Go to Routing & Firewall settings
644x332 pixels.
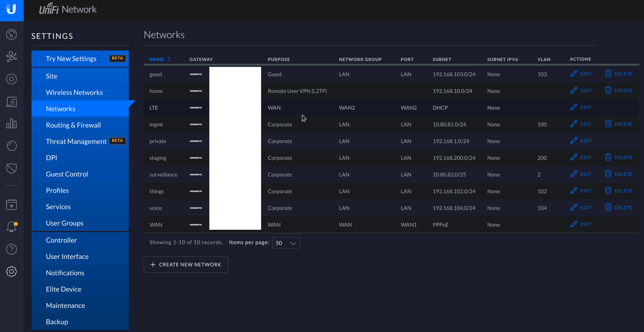(x=73, y=125)
